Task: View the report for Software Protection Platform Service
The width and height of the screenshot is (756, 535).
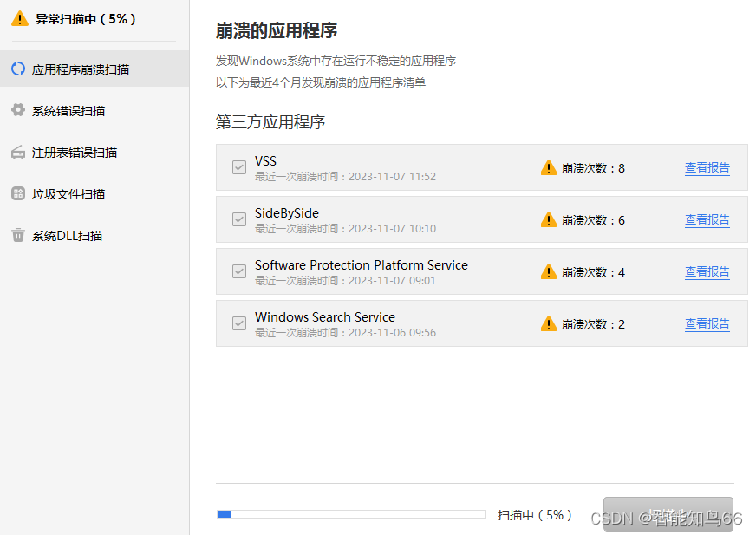Action: point(707,272)
